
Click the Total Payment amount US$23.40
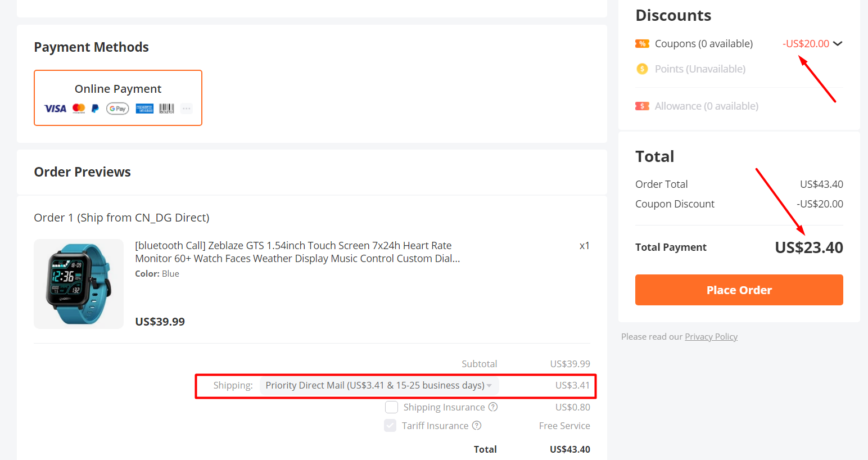pos(809,247)
